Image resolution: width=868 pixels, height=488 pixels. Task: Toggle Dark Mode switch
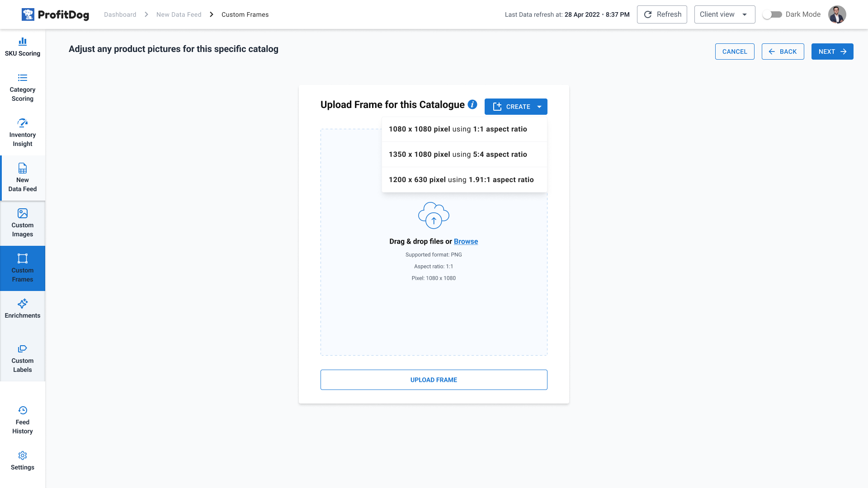(x=772, y=14)
